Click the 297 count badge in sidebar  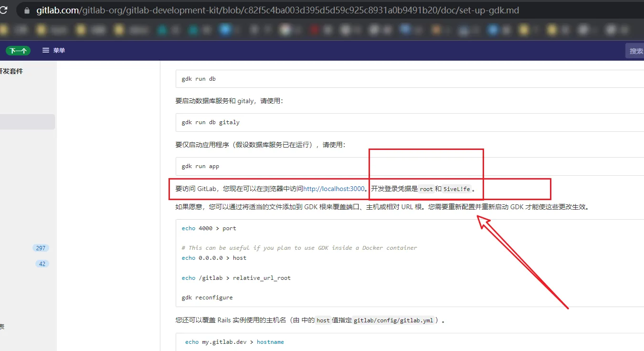pyautogui.click(x=41, y=248)
